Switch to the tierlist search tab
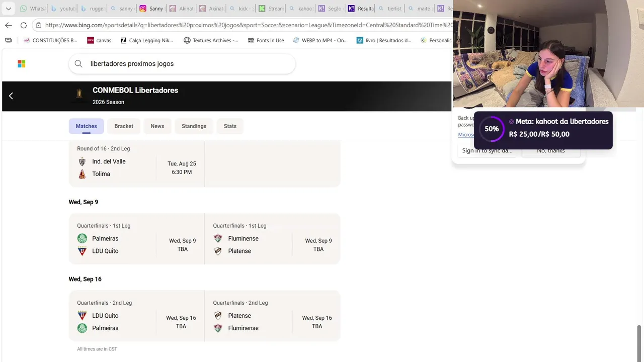The height and width of the screenshot is (362, 644). (390, 9)
